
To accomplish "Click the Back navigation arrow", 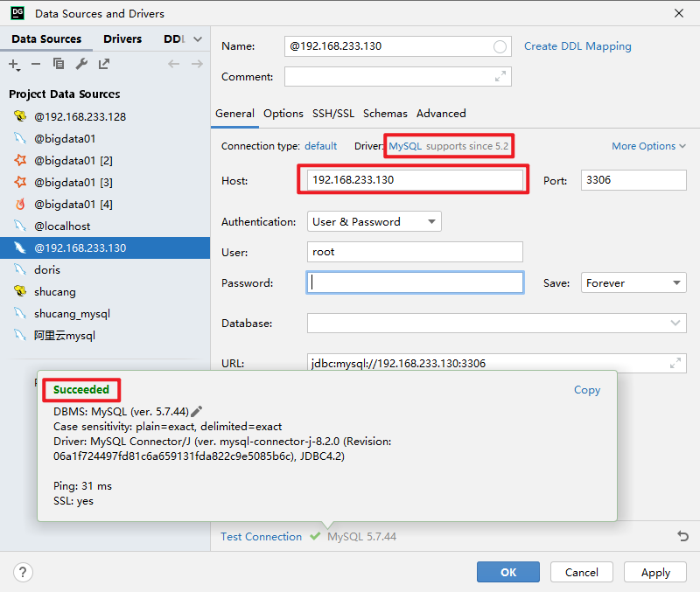I will coord(173,64).
